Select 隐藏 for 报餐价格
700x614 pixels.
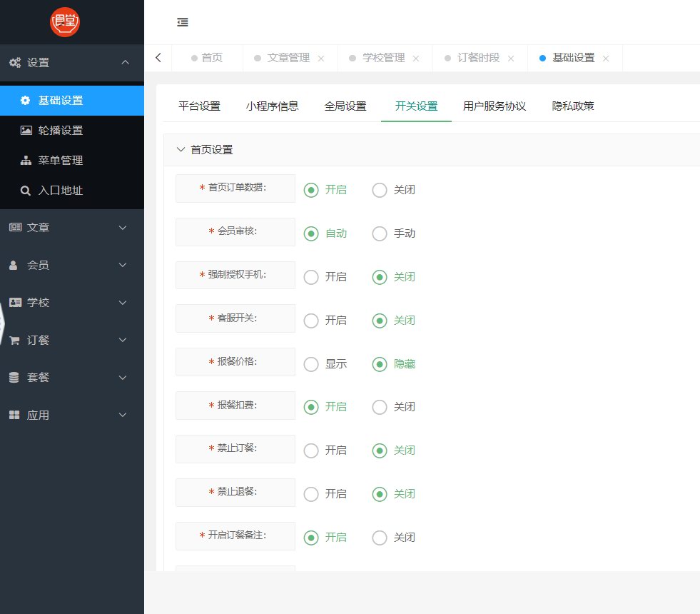(380, 364)
